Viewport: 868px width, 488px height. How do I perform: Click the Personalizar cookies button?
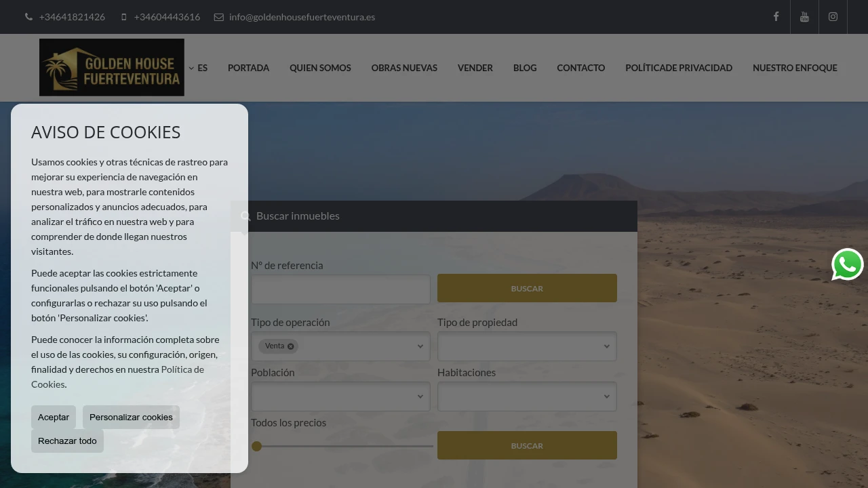131,418
